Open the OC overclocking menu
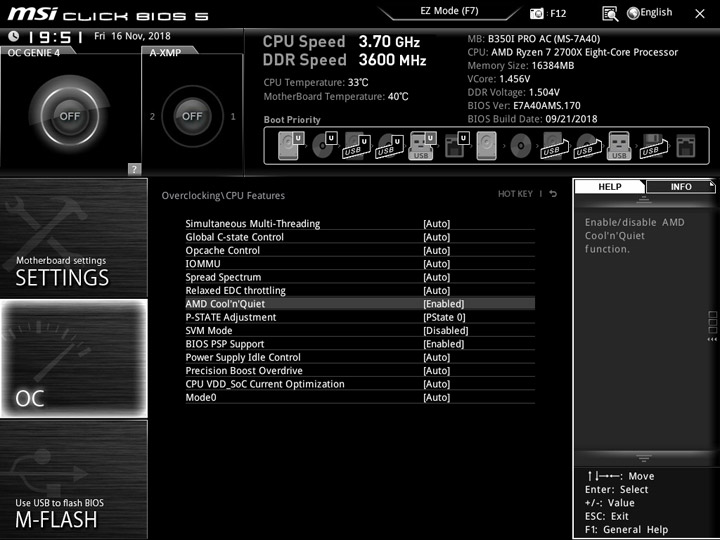720x540 pixels. (73, 358)
